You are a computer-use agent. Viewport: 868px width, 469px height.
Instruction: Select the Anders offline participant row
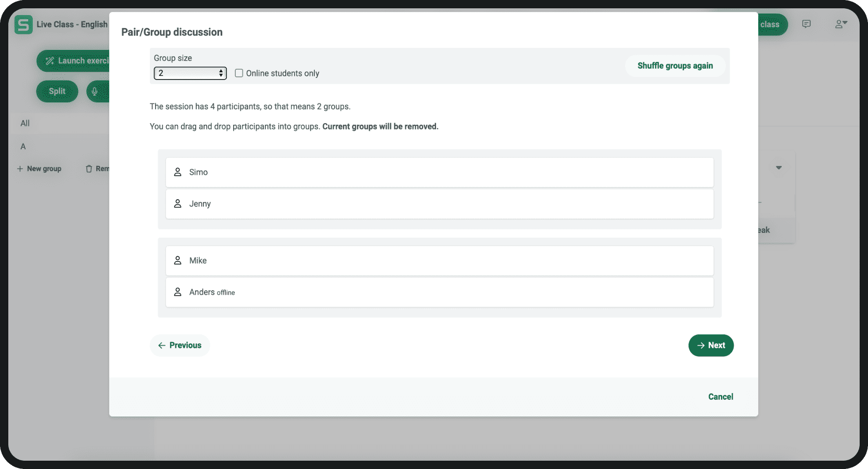(x=439, y=292)
